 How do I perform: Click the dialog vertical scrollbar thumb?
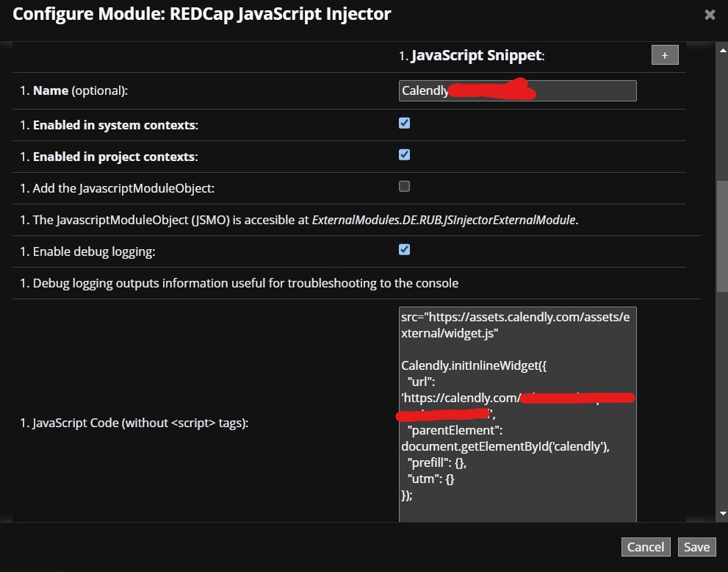click(722, 236)
